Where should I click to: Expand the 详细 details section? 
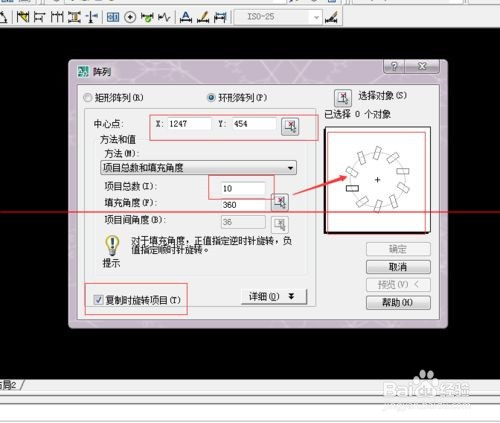pos(273,296)
